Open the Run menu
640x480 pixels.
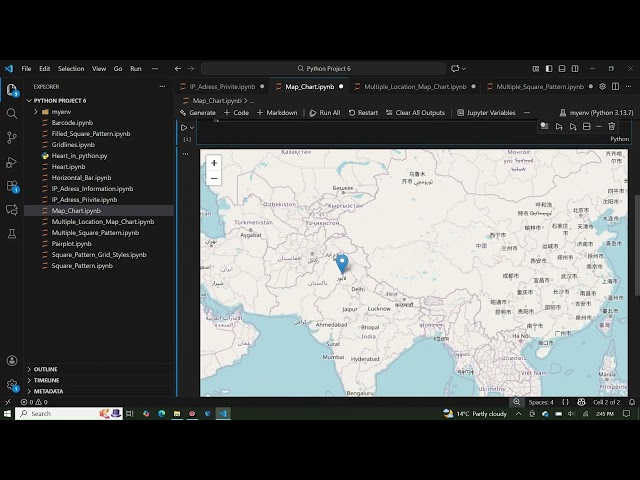click(x=136, y=69)
